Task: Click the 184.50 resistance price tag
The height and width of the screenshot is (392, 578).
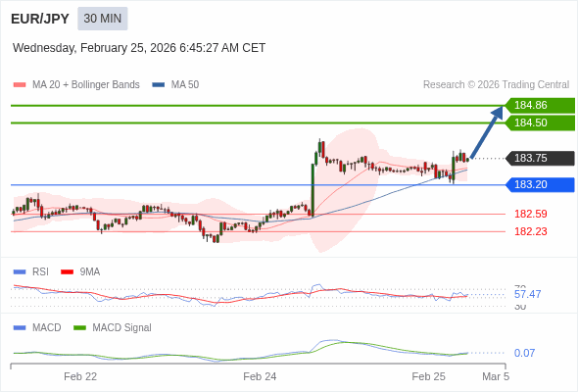Action: [540, 122]
